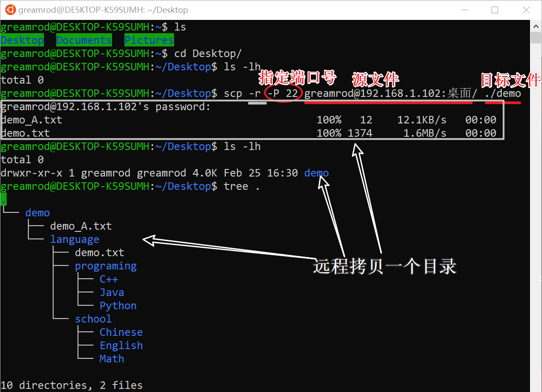
Task: Click the highlighted Pictures directory name
Action: coord(149,40)
